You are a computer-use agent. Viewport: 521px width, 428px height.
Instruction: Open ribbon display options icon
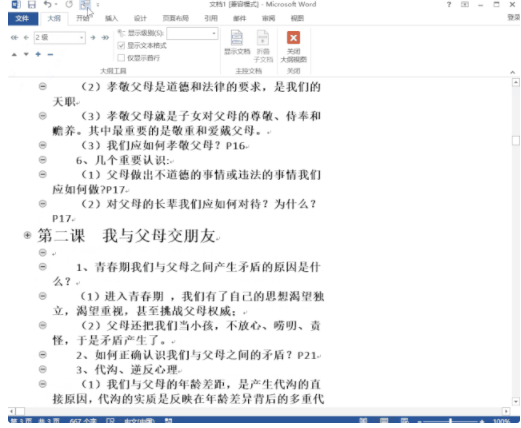(465, 4)
